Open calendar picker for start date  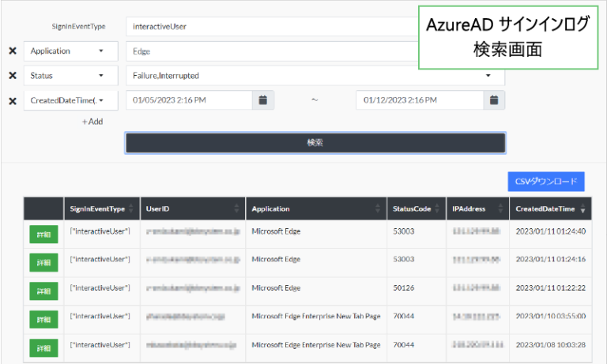[x=263, y=100]
